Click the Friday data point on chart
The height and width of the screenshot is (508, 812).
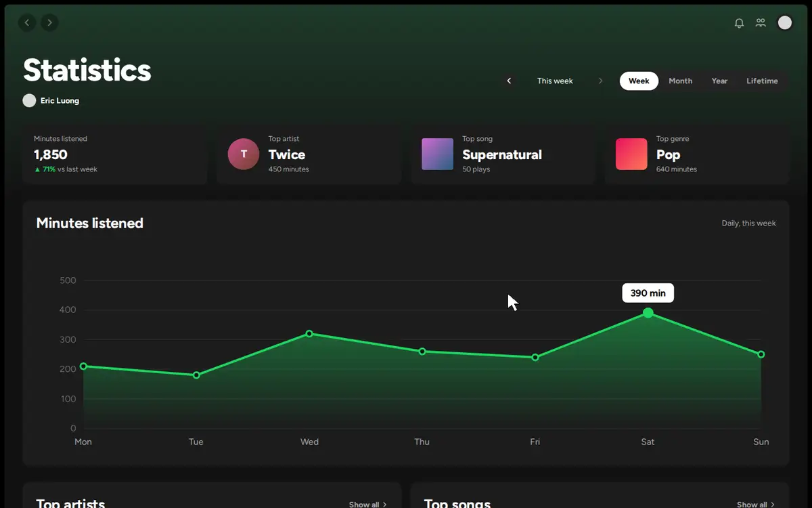tap(535, 357)
